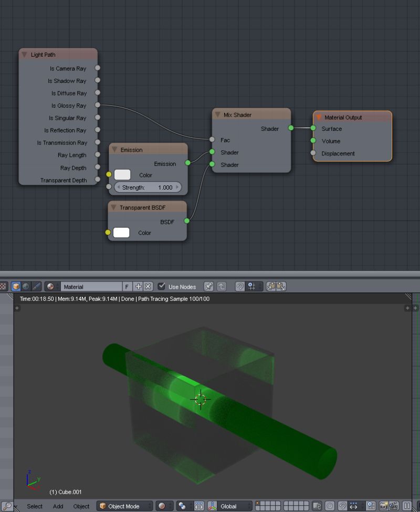Click the pin icon in the node editor header
This screenshot has height=512, width=420.
point(208,286)
